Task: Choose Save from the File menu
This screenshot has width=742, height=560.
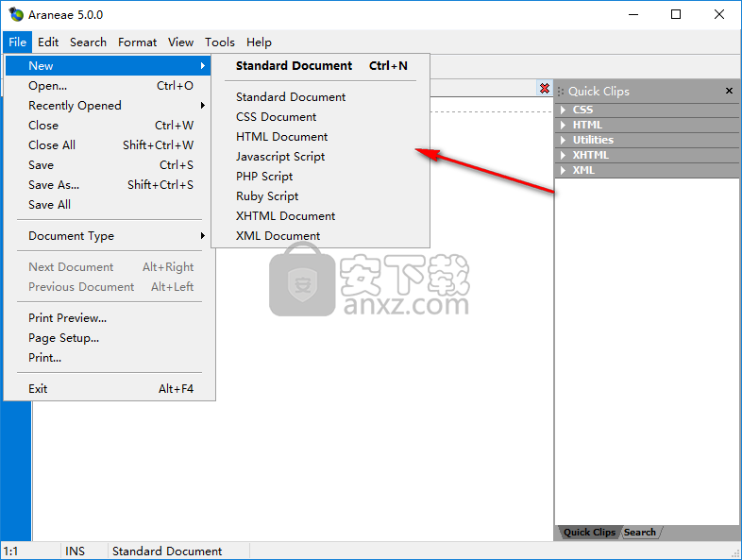Action: pyautogui.click(x=109, y=165)
